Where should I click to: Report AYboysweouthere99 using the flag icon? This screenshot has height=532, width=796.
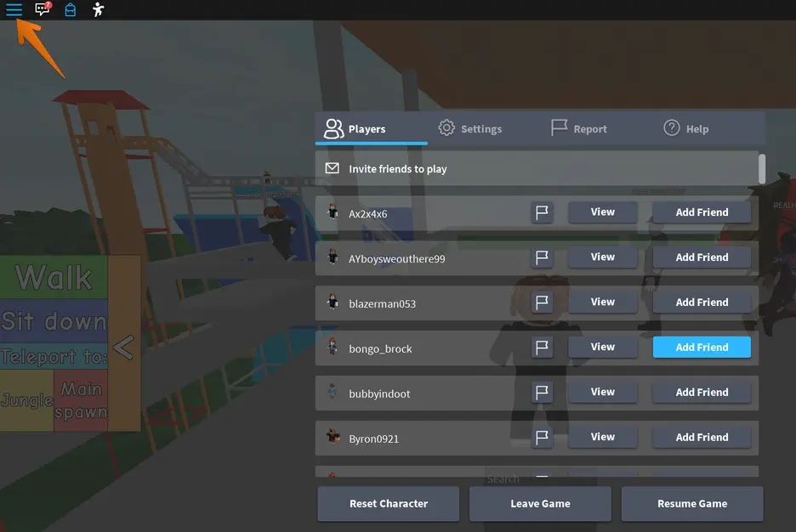tap(542, 258)
